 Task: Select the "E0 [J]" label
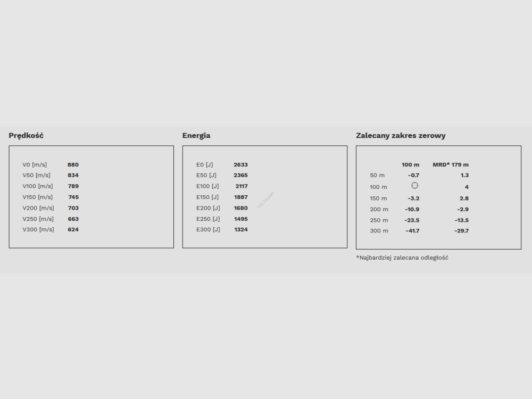[x=205, y=165]
